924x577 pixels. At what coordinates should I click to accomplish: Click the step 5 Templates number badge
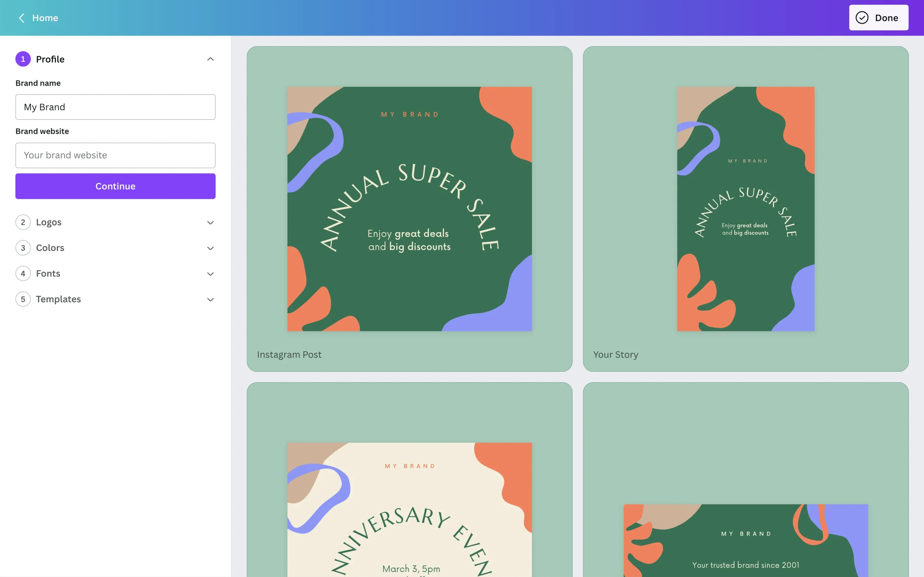tap(23, 299)
